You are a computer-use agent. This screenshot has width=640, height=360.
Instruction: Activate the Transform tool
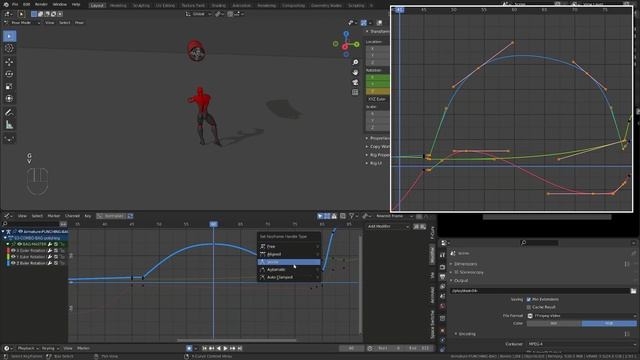coord(9,99)
